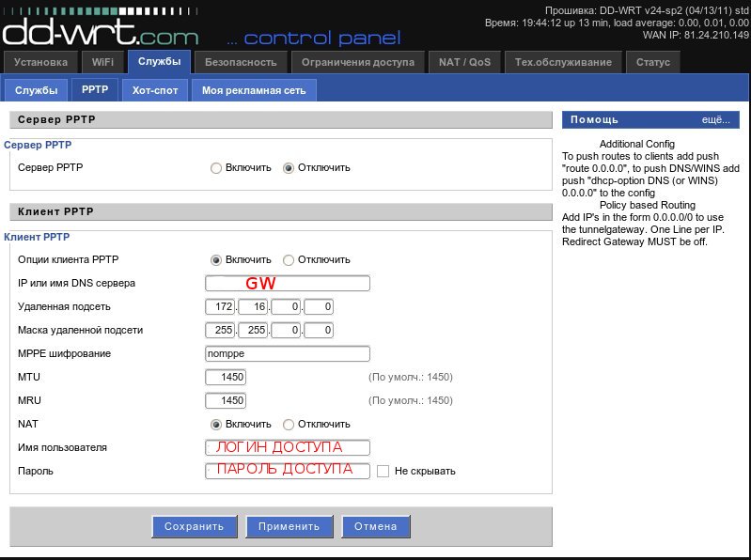Click the Применить button
Screen dimensions: 751x560
click(x=289, y=526)
